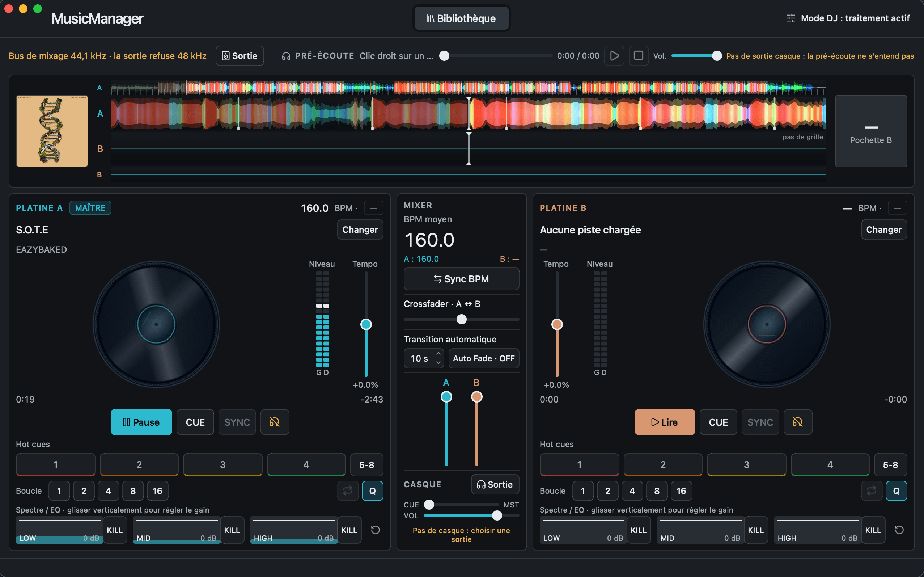Click Changer for Platine A track
The image size is (924, 577).
pyautogui.click(x=360, y=230)
